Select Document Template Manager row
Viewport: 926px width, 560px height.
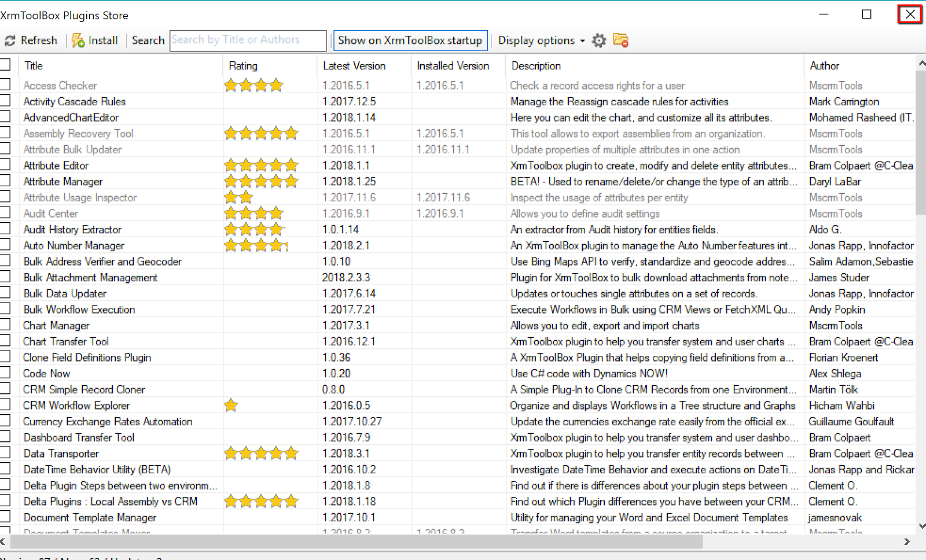click(457, 518)
